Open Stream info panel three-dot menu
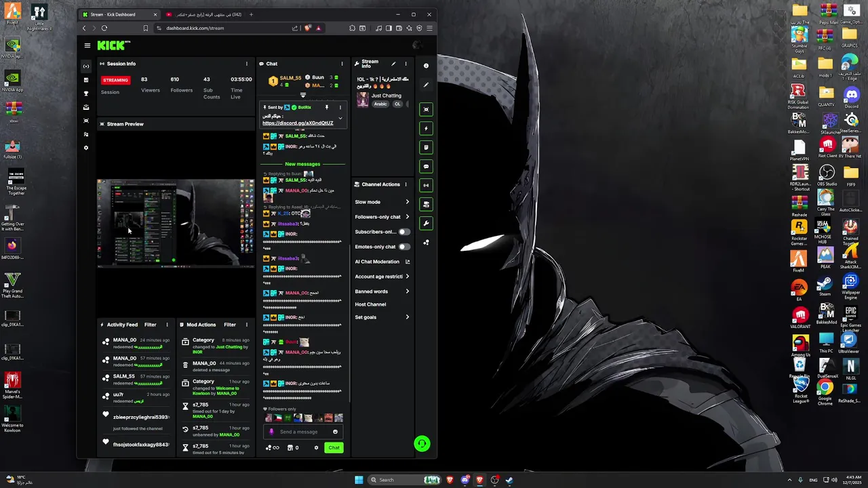 pyautogui.click(x=406, y=64)
